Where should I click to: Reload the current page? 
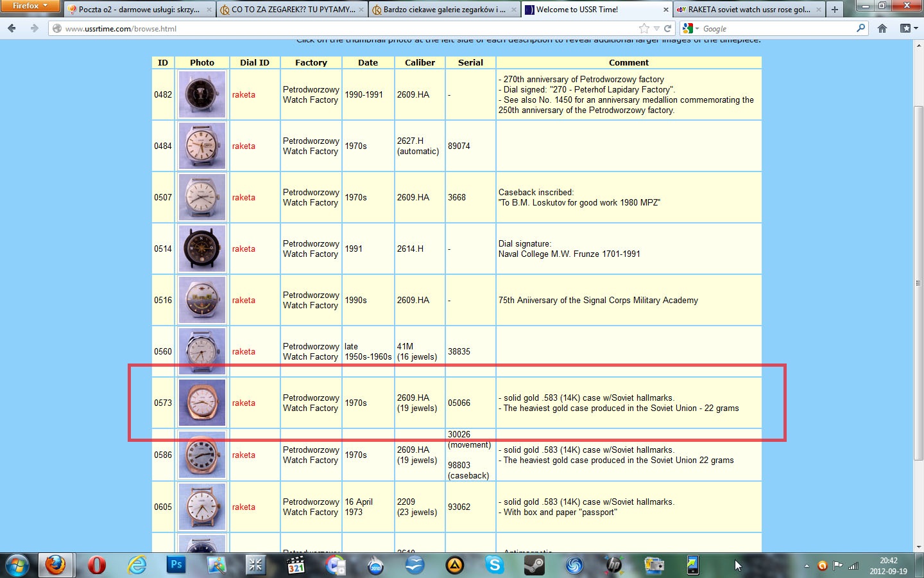668,29
